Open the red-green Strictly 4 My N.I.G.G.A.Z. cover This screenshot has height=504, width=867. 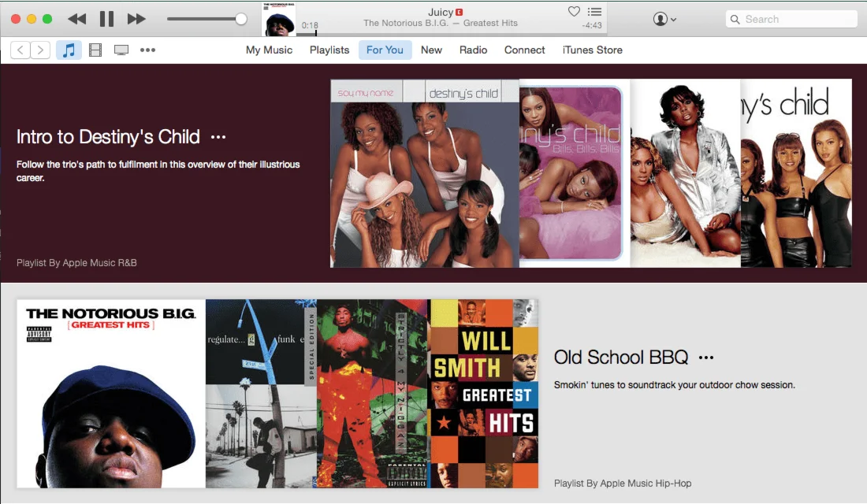pyautogui.click(x=373, y=394)
